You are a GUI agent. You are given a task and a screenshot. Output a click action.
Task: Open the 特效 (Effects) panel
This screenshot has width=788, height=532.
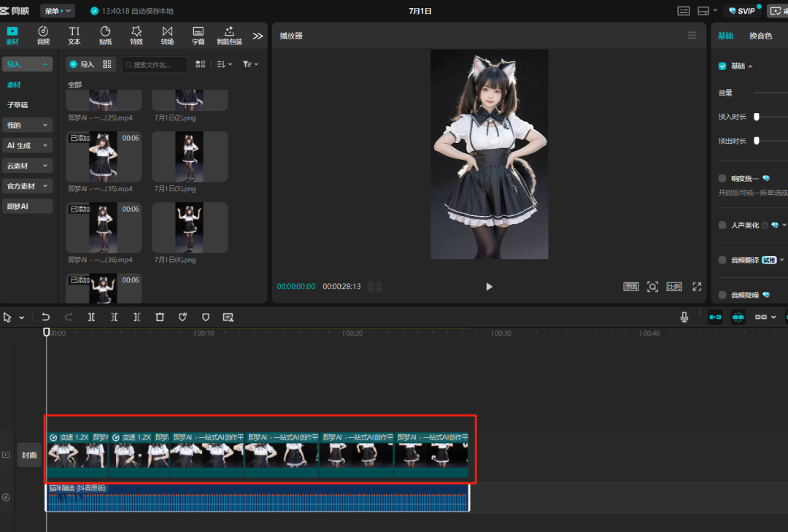136,34
